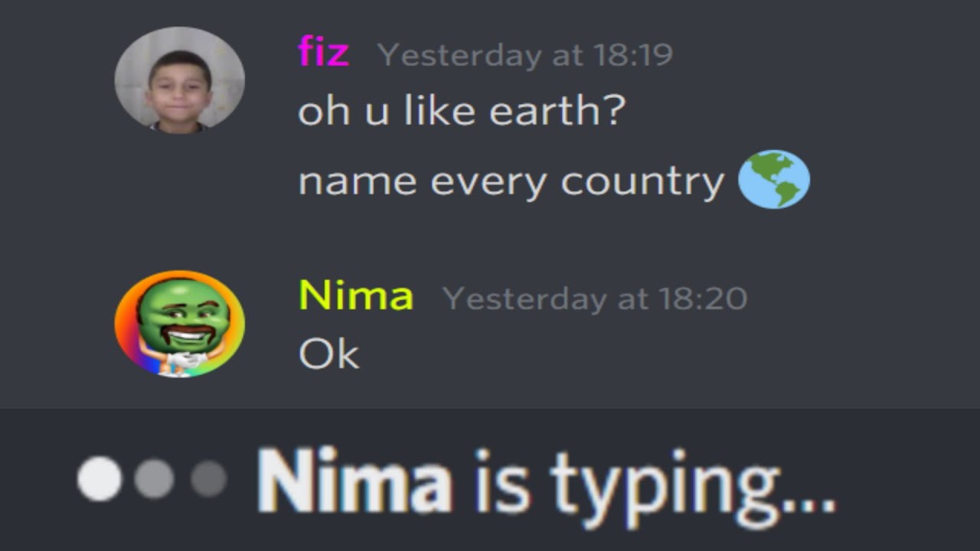
Task: Click the middle gray typing dot
Action: click(x=154, y=478)
